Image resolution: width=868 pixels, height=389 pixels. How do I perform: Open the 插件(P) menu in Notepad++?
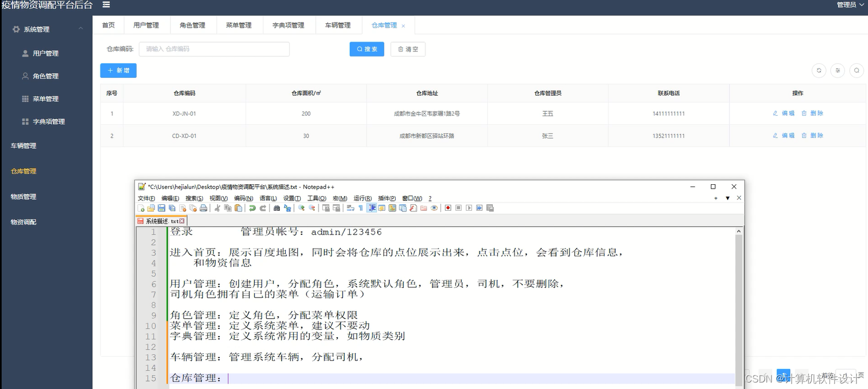tap(387, 198)
